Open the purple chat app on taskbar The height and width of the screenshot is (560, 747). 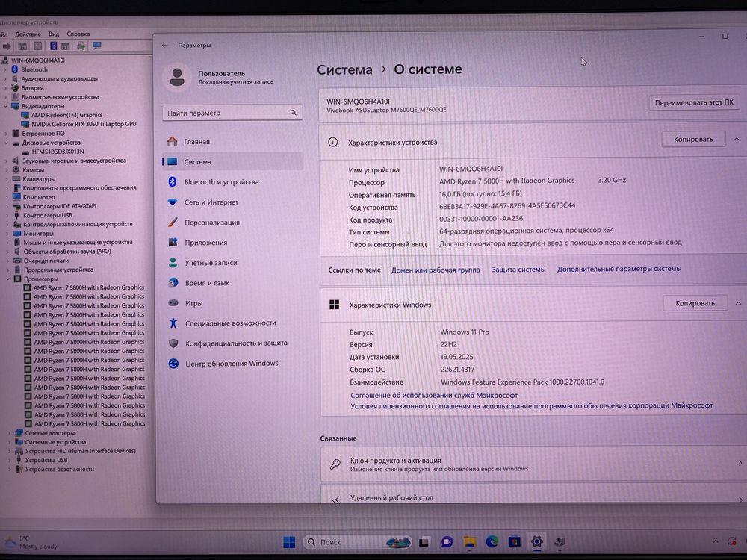447,542
